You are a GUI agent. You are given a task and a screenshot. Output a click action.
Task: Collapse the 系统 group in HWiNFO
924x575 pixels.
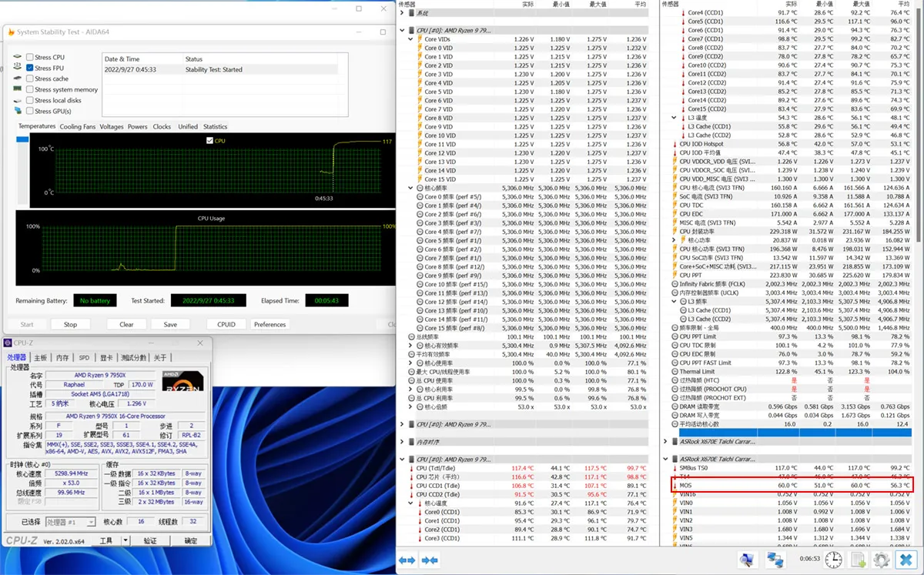pyautogui.click(x=402, y=13)
